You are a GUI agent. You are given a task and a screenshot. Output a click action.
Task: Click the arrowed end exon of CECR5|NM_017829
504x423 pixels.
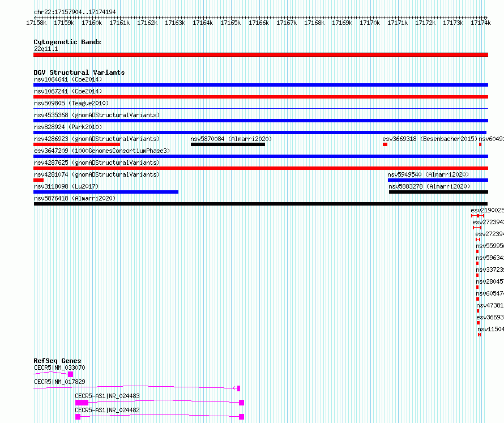[x=238, y=388]
